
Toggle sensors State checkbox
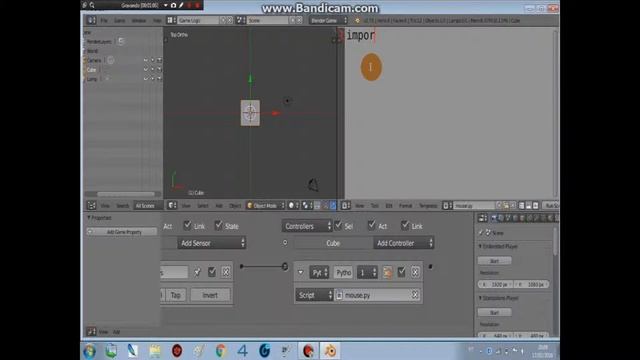219,225
